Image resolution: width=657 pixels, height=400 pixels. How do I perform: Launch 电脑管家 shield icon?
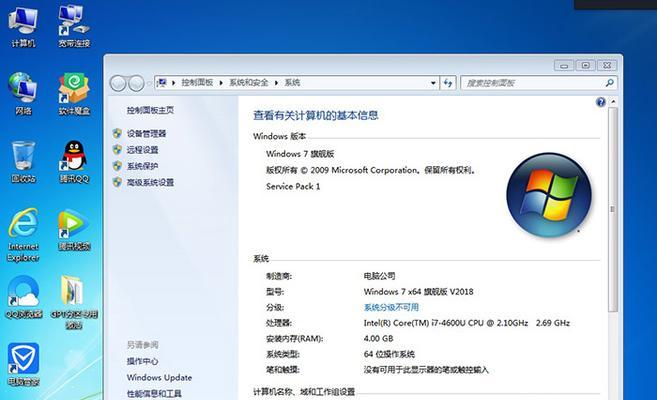pyautogui.click(x=23, y=364)
